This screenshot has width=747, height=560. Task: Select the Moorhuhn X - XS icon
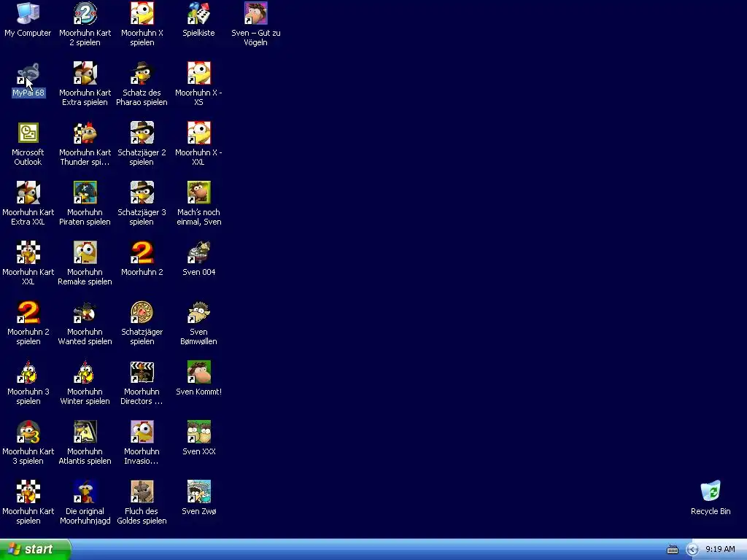pos(198,74)
